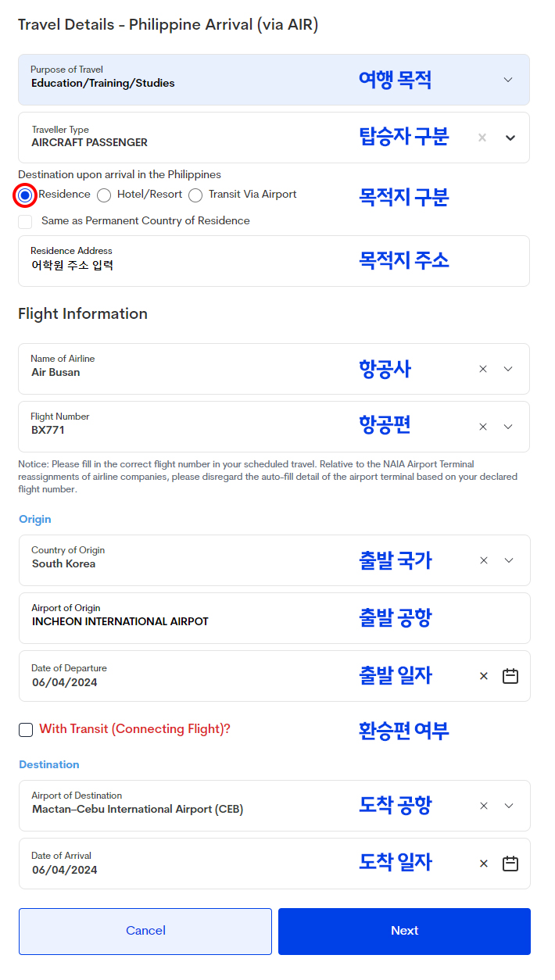Choose Transit Via Airport option
Screen dimensions: 555x980
[195, 195]
